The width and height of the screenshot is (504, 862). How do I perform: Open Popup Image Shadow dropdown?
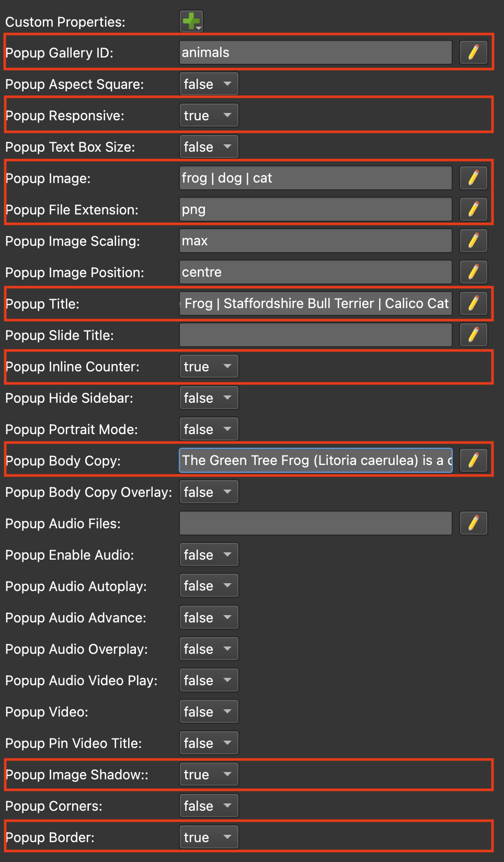(209, 774)
